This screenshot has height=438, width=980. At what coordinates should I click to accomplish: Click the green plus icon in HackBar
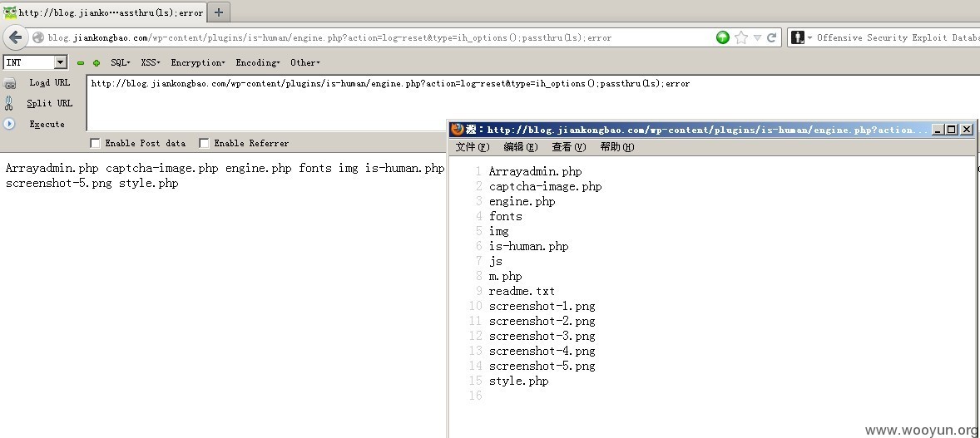point(97,63)
